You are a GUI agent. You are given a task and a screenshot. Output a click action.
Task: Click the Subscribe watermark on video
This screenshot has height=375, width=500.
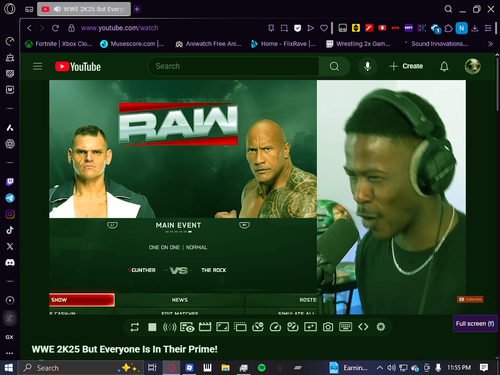pyautogui.click(x=470, y=299)
